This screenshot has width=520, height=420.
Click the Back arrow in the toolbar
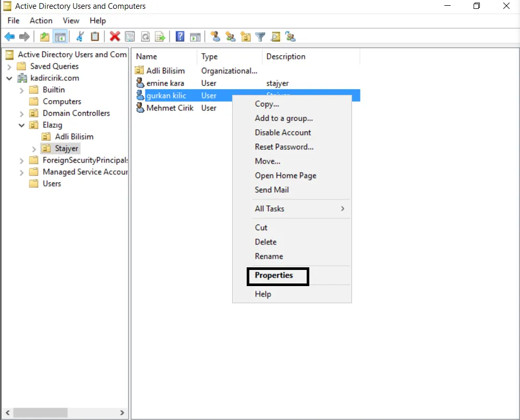(9, 36)
